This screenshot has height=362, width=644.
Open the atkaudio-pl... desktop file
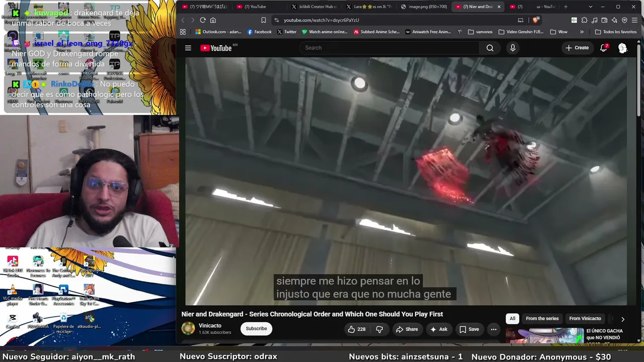click(x=89, y=321)
